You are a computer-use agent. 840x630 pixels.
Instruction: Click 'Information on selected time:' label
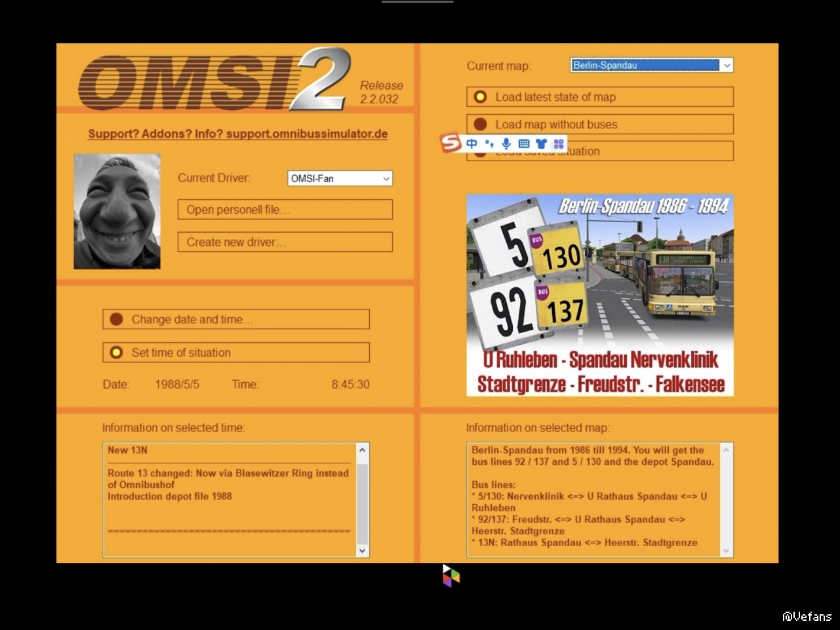173,428
